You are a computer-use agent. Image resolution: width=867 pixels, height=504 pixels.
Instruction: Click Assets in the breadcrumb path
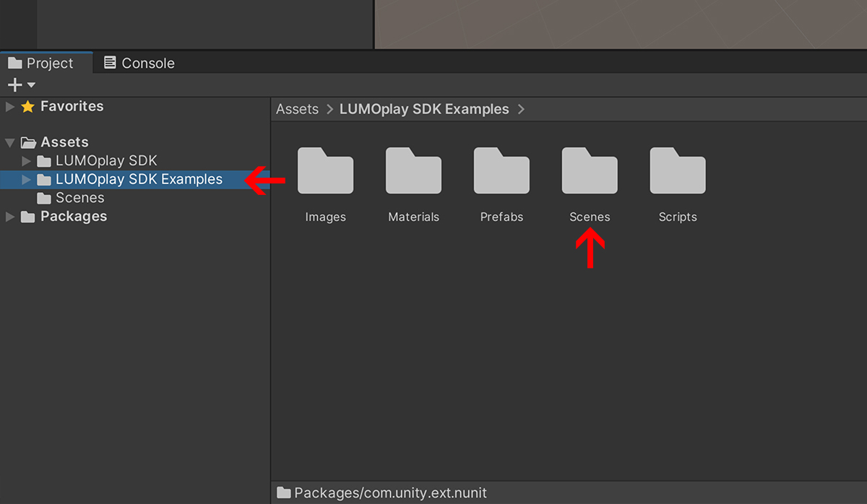tap(297, 109)
